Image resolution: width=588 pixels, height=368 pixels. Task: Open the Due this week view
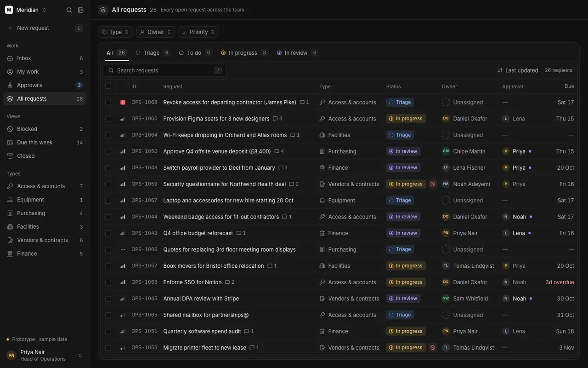[x=45, y=143]
